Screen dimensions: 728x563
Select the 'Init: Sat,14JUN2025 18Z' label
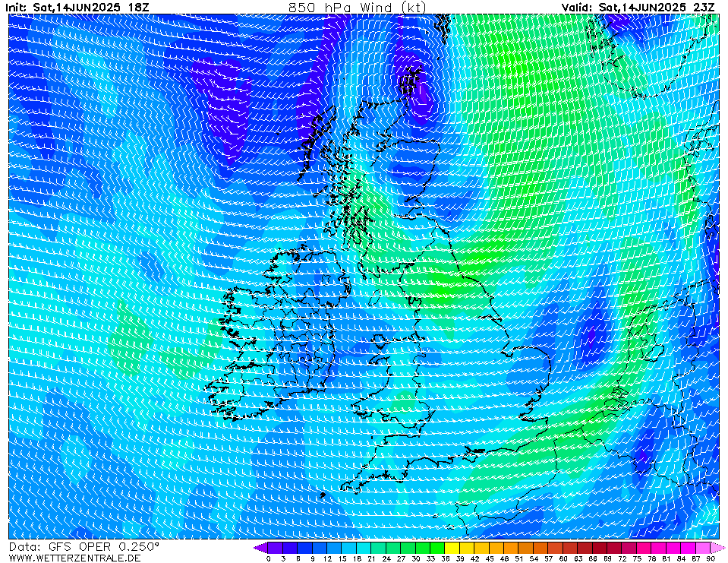tap(77, 8)
